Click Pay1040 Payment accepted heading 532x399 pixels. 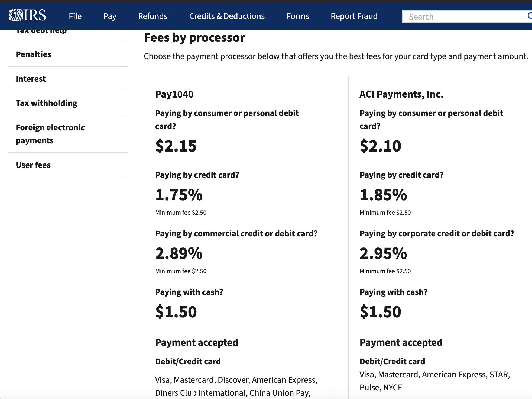(x=197, y=342)
